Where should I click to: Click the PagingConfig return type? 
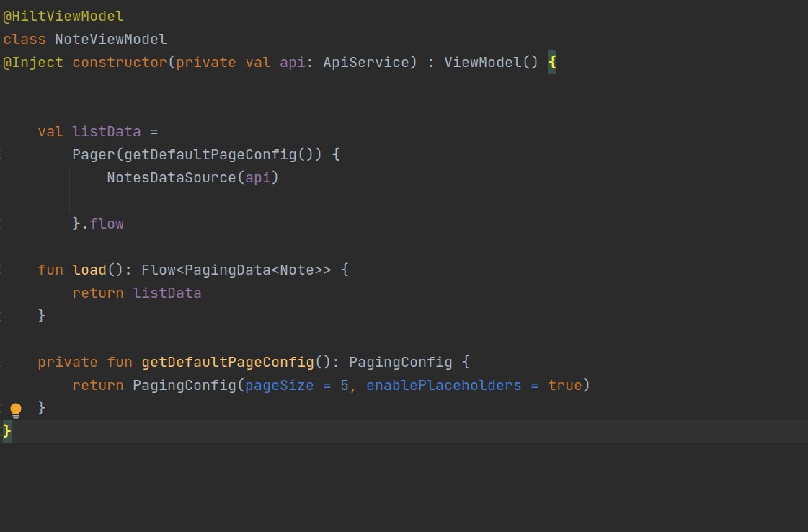coord(400,363)
